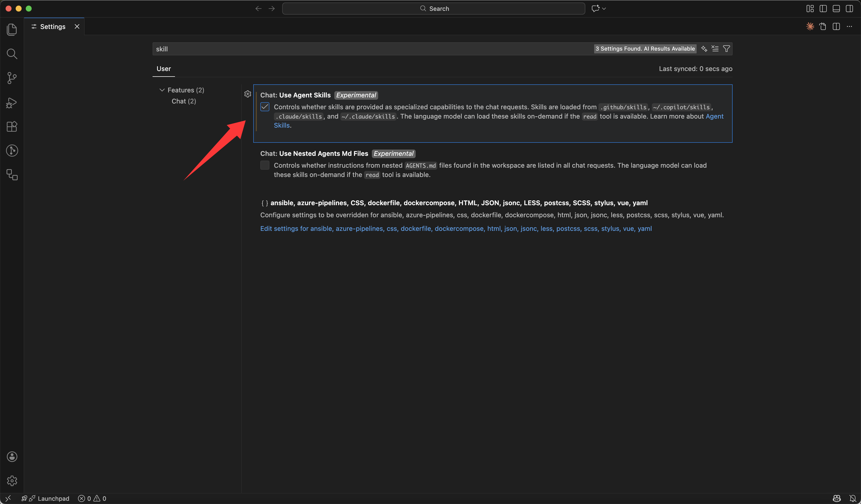Enable Use Nested Agents Md Files checkbox
861x504 pixels.
pos(265,165)
